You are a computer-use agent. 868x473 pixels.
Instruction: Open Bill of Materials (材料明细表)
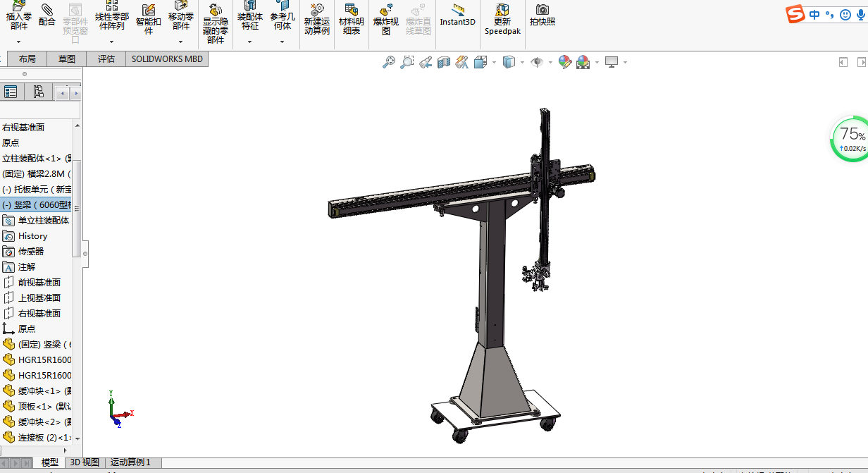[351, 18]
